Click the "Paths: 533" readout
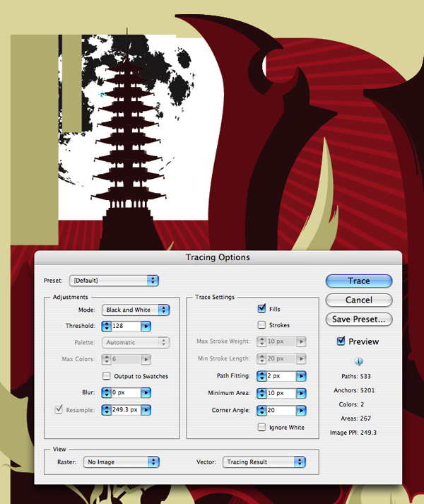This screenshot has height=504, width=424. click(356, 376)
